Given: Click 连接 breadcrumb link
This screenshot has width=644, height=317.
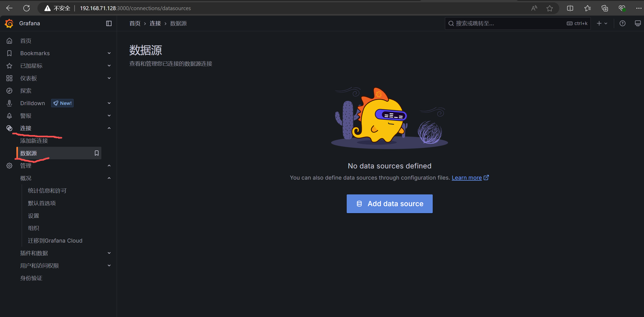Looking at the screenshot, I should tap(155, 23).
